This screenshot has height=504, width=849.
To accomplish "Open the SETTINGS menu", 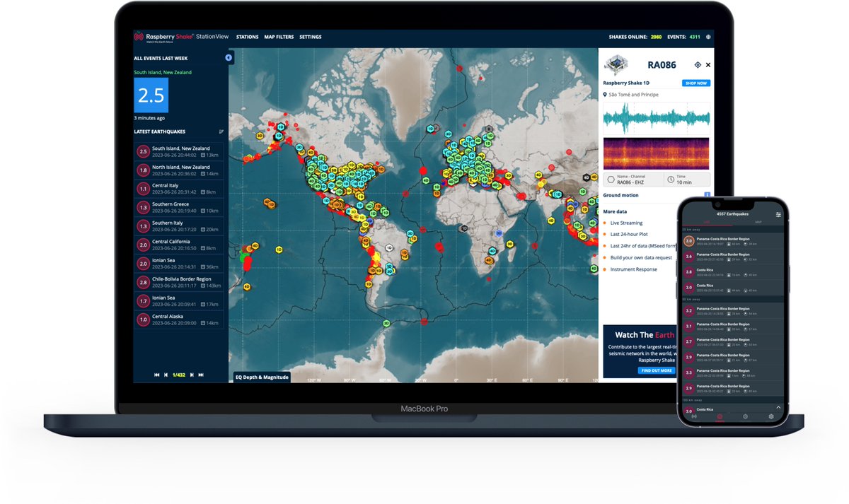I will click(310, 37).
